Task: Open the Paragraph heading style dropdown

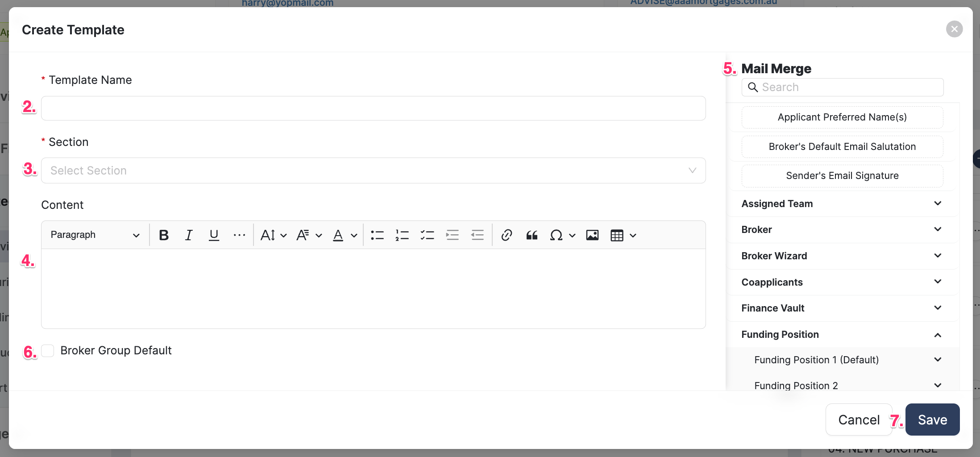Action: (x=95, y=235)
